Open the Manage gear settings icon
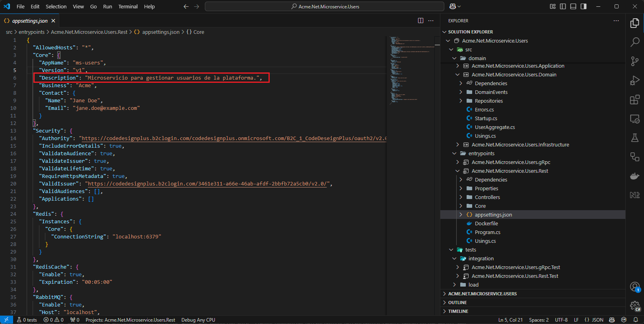The image size is (644, 324). point(635,306)
